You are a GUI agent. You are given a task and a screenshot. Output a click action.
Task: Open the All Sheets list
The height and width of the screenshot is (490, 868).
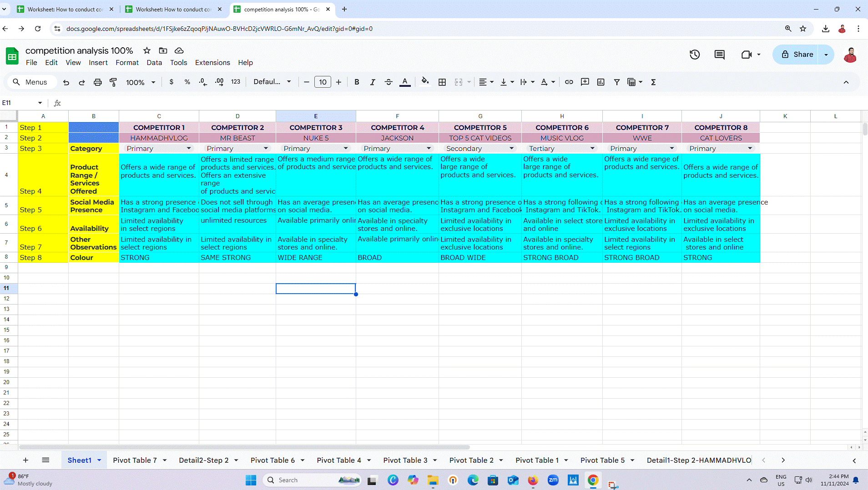[x=45, y=460]
